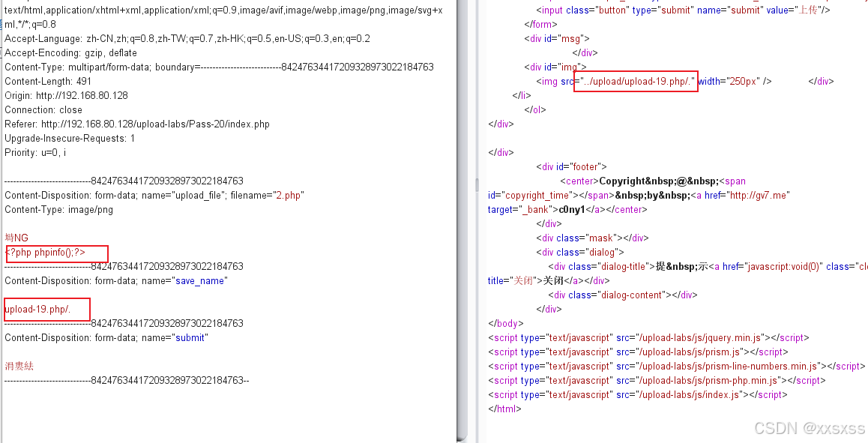Select the 'Connection: close' header line
Image resolution: width=868 pixels, height=443 pixels.
click(x=43, y=110)
